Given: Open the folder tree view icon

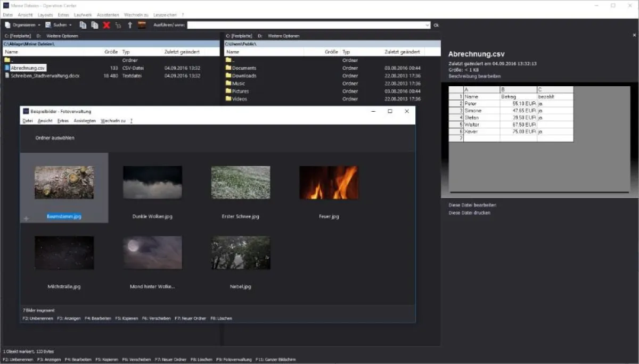Looking at the screenshot, I should 118,24.
